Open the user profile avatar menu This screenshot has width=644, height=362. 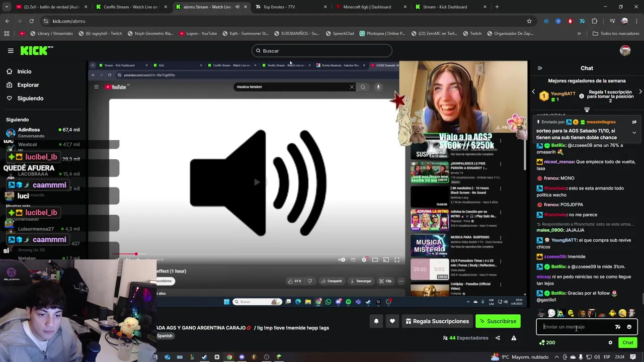coord(625,51)
